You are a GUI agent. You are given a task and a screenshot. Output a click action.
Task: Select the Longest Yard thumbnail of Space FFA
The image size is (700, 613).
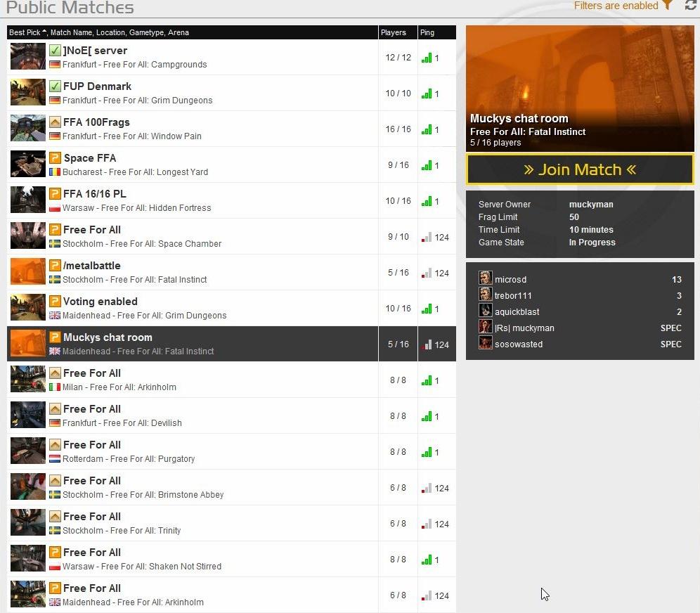(27, 164)
